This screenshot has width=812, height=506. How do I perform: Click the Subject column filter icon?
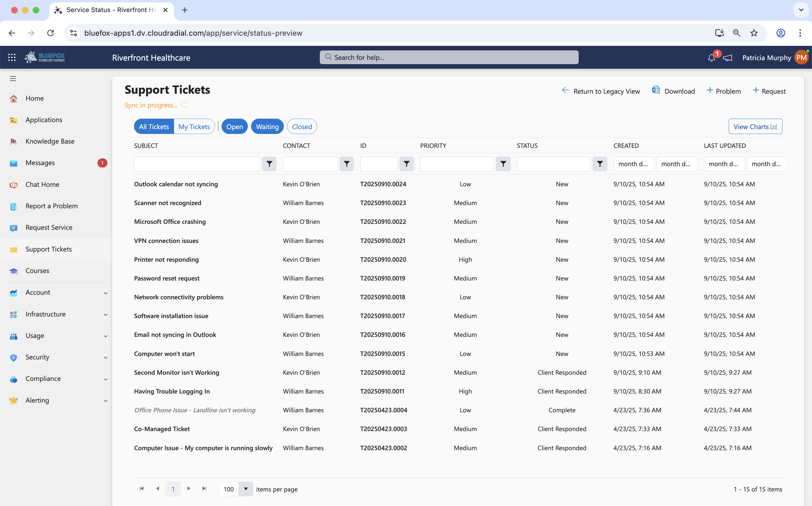pos(269,164)
